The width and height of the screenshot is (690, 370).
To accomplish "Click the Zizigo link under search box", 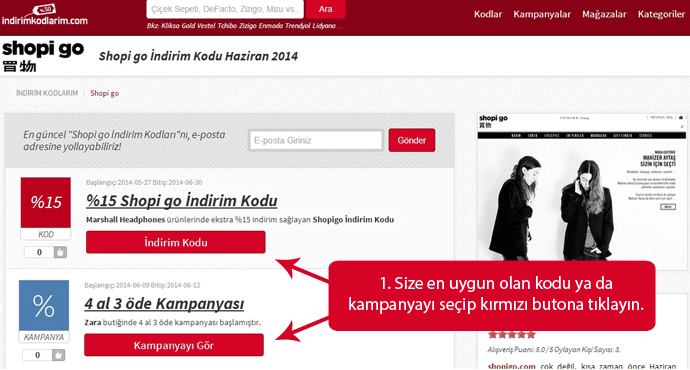I will coord(248,26).
